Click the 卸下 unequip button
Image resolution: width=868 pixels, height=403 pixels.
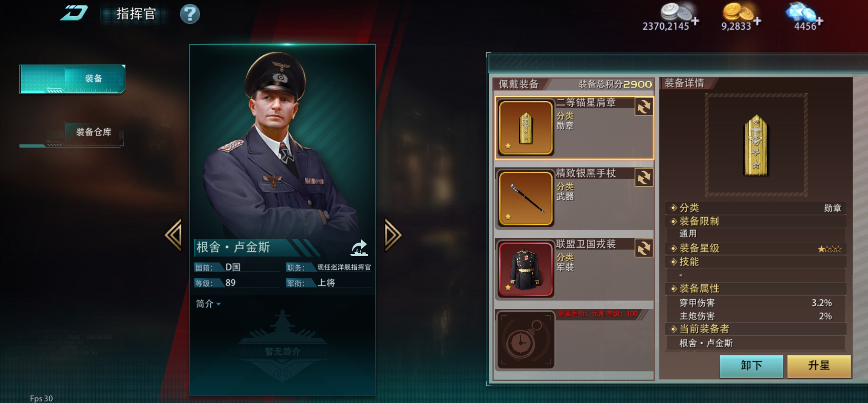[751, 366]
